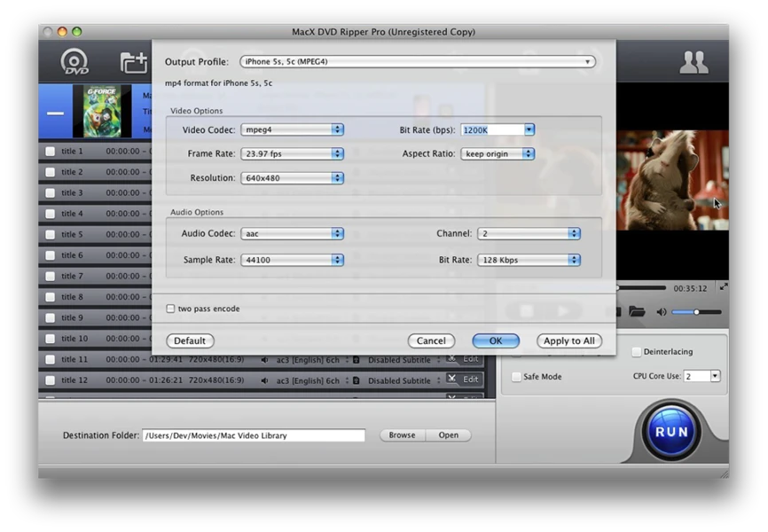Click the Apply to All button
This screenshot has height=532, width=768.
pos(569,341)
